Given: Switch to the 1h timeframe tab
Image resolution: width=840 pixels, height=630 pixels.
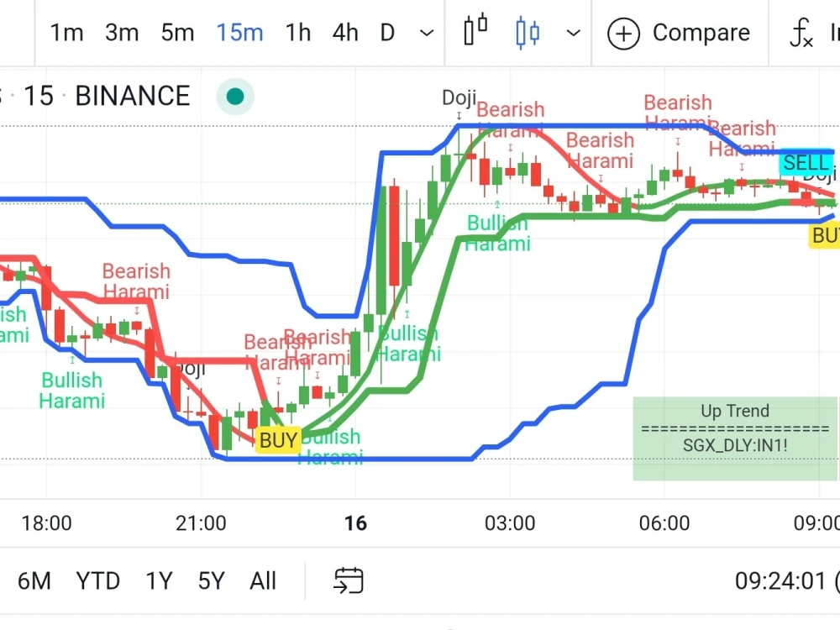Looking at the screenshot, I should [297, 32].
